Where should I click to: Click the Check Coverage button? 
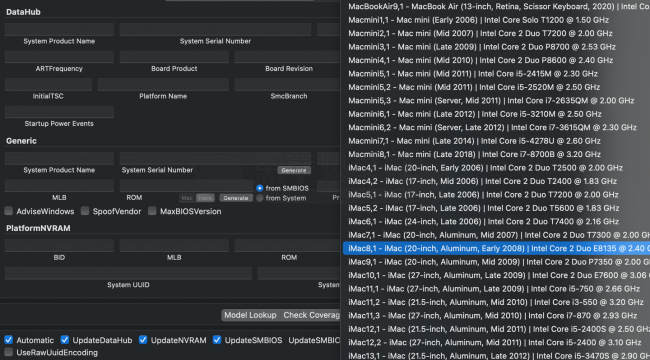[310, 315]
